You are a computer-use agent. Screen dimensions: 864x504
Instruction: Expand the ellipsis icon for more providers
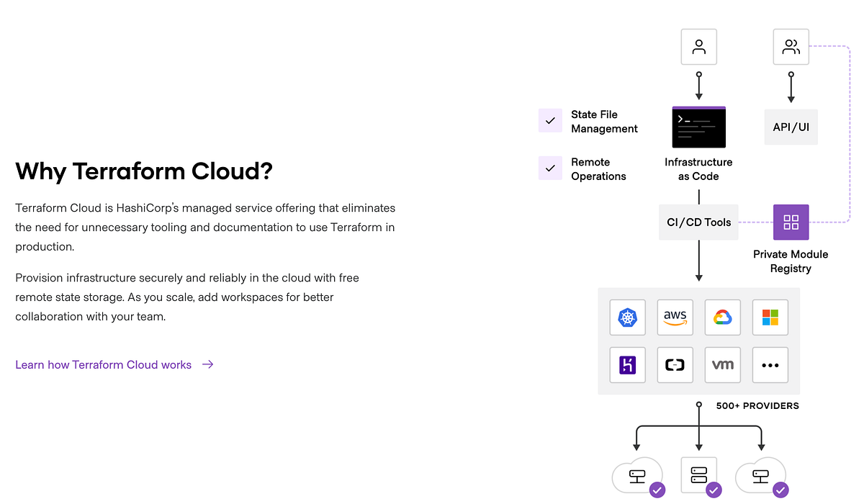(x=770, y=365)
